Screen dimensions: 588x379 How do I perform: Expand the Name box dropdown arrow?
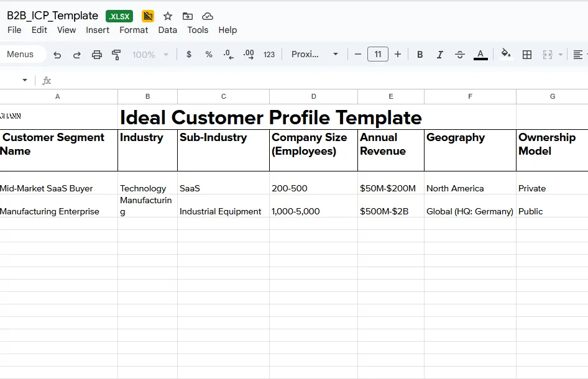click(25, 80)
